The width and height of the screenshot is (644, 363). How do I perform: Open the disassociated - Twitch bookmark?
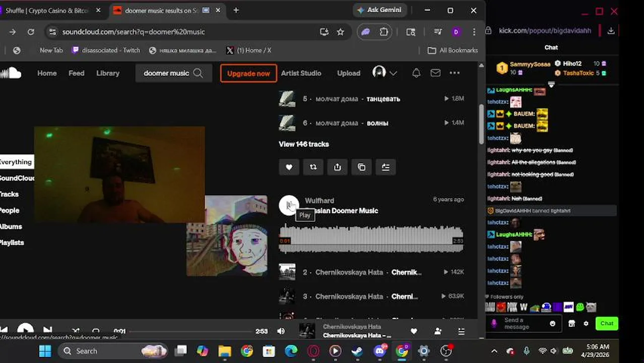(x=106, y=50)
